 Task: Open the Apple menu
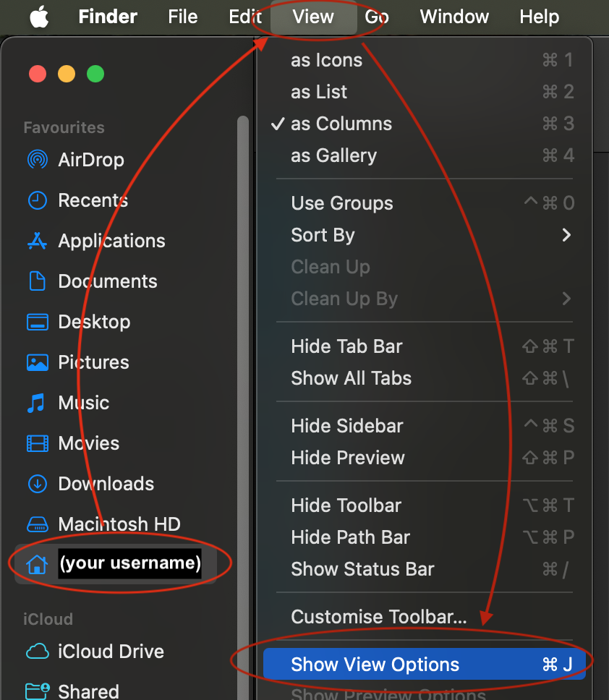point(39,17)
